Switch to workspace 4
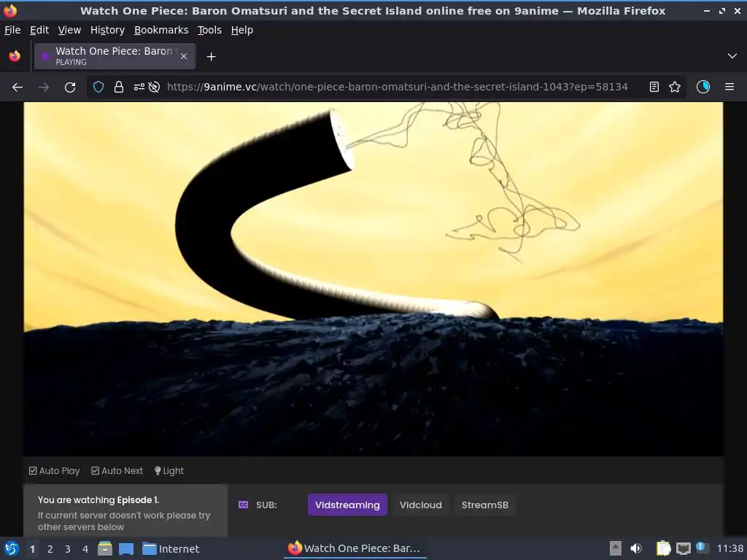Image resolution: width=747 pixels, height=560 pixels. click(x=85, y=549)
